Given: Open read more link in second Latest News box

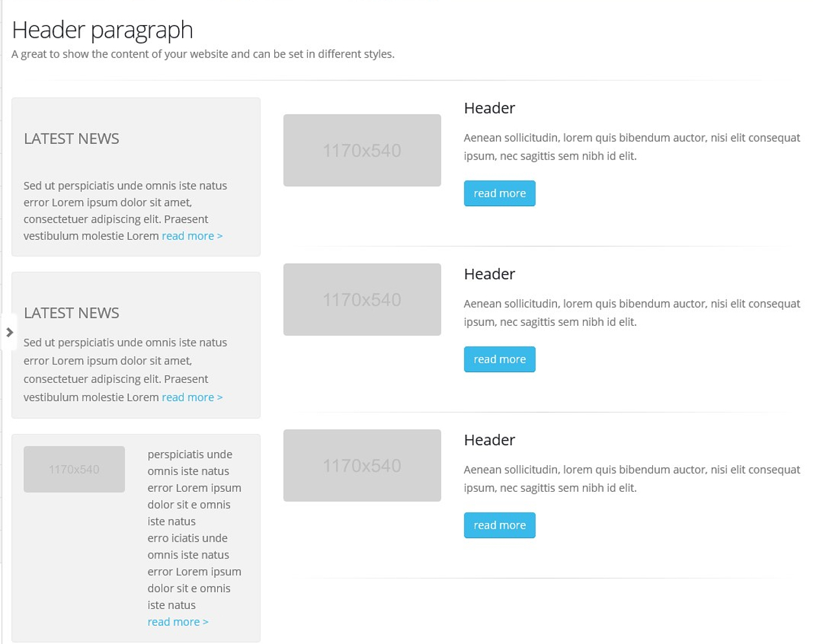Looking at the screenshot, I should click(x=192, y=397).
